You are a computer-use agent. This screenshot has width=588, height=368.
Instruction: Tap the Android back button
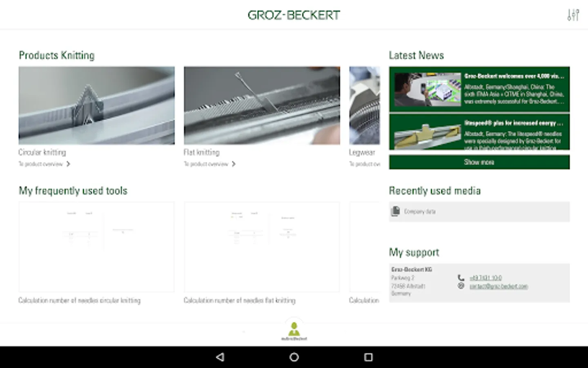[x=220, y=357]
